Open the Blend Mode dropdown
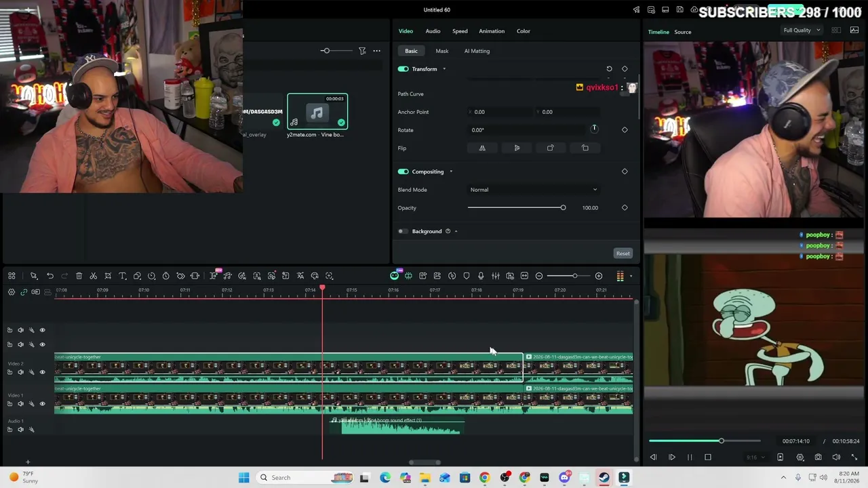The height and width of the screenshot is (488, 868). 533,190
